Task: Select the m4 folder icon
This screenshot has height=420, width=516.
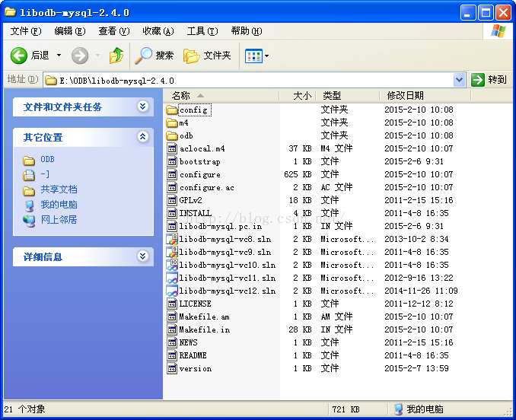Action: pos(172,123)
